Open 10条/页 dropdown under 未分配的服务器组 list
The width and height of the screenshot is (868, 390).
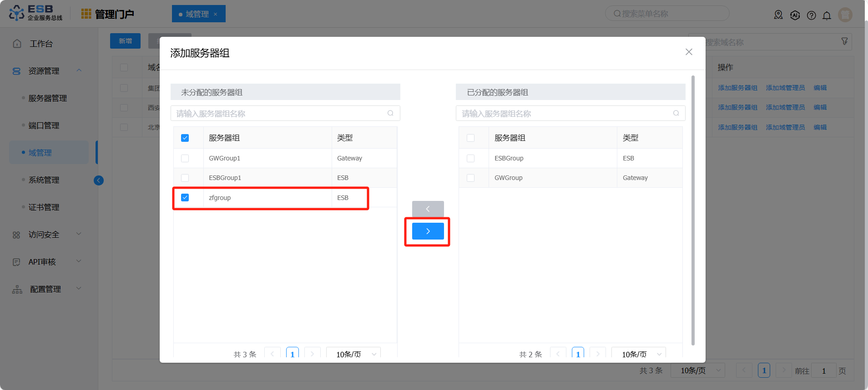point(353,354)
